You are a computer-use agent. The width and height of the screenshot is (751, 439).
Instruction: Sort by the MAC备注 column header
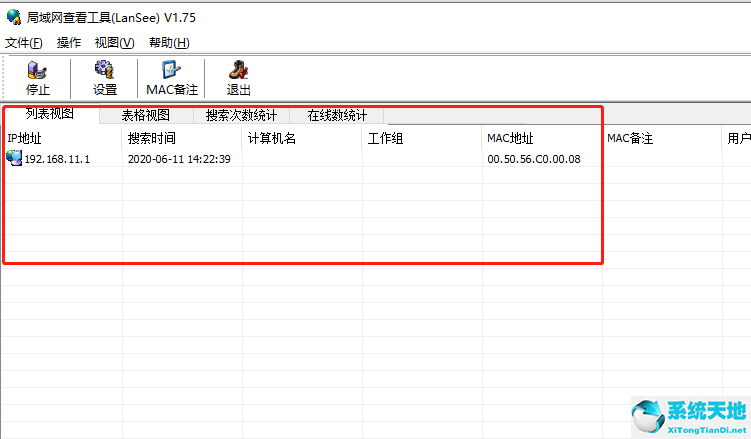click(662, 138)
